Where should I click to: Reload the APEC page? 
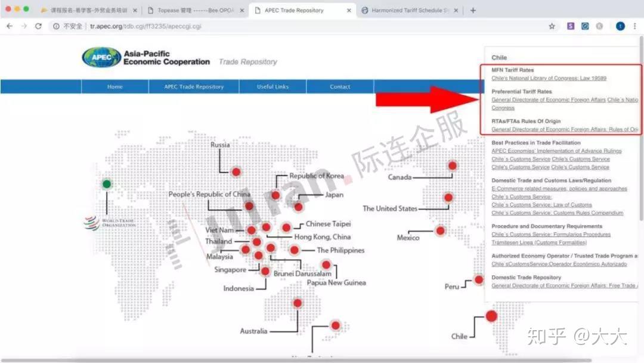38,26
